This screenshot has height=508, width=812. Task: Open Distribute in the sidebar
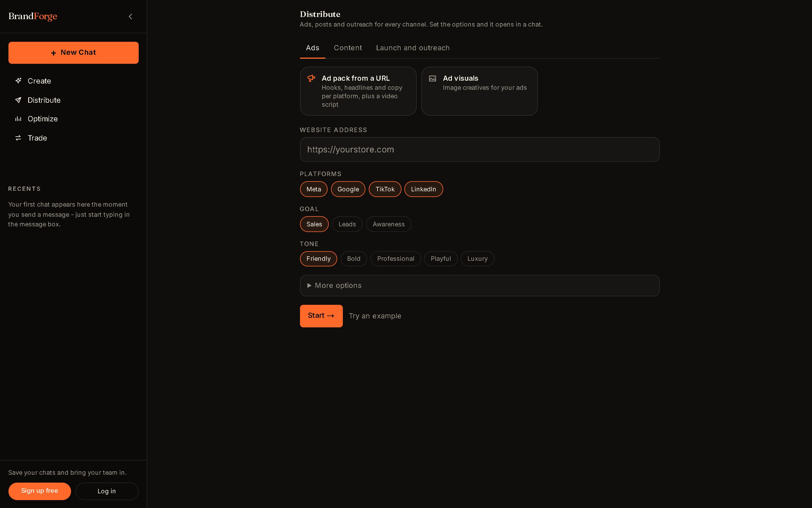[x=73, y=100]
